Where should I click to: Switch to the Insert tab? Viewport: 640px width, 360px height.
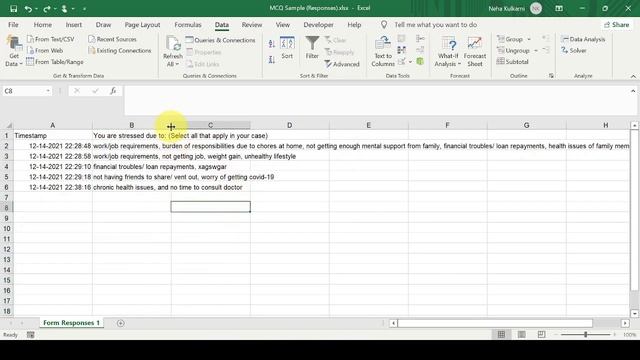click(73, 25)
